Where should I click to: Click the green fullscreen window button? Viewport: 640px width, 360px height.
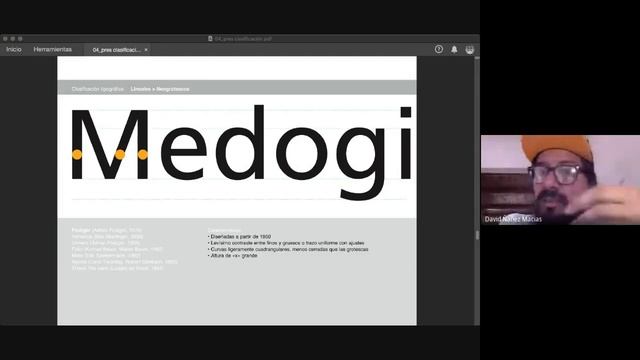click(x=20, y=39)
